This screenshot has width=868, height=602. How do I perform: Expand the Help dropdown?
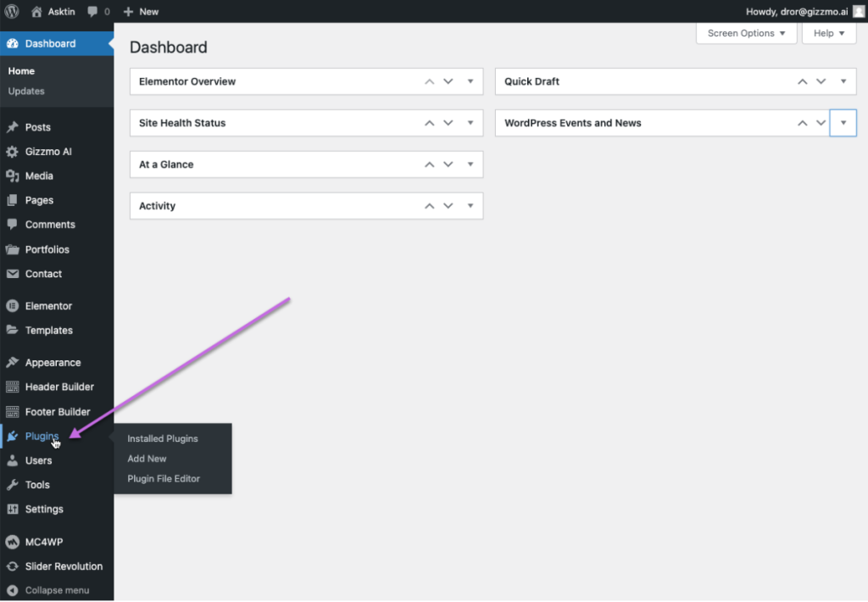[x=829, y=33]
